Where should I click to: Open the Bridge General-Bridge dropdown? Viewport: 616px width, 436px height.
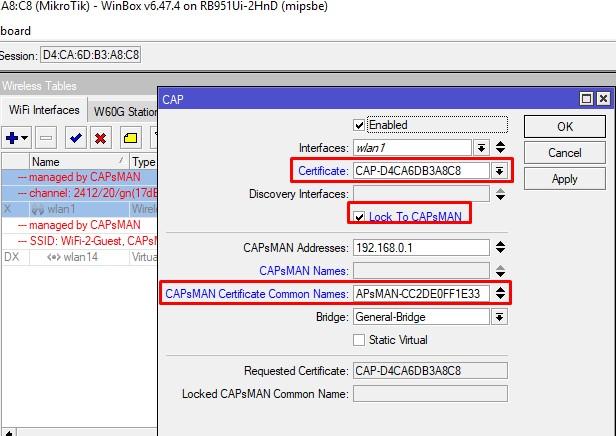tap(499, 317)
